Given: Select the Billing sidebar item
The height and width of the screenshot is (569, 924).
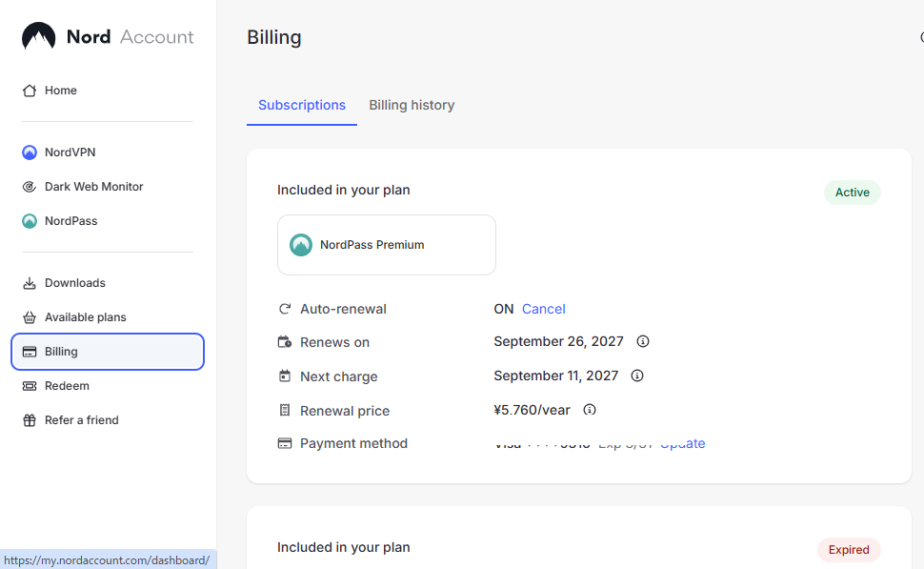Looking at the screenshot, I should point(108,352).
